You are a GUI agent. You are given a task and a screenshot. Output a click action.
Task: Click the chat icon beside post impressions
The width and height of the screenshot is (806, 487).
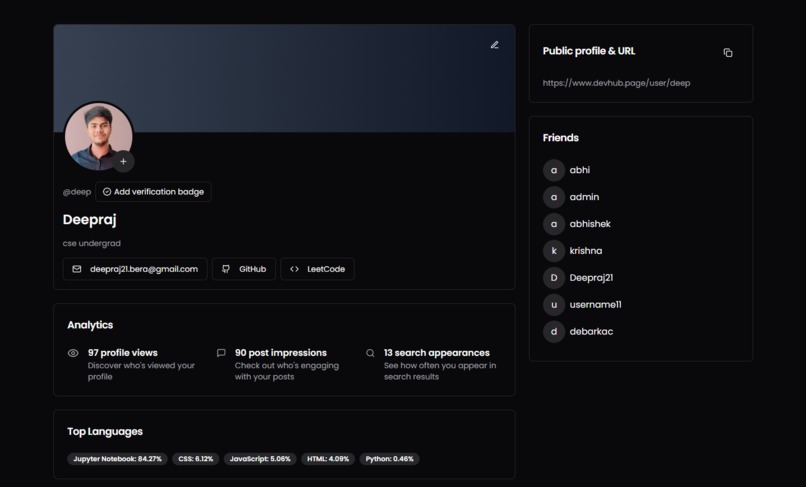point(221,353)
